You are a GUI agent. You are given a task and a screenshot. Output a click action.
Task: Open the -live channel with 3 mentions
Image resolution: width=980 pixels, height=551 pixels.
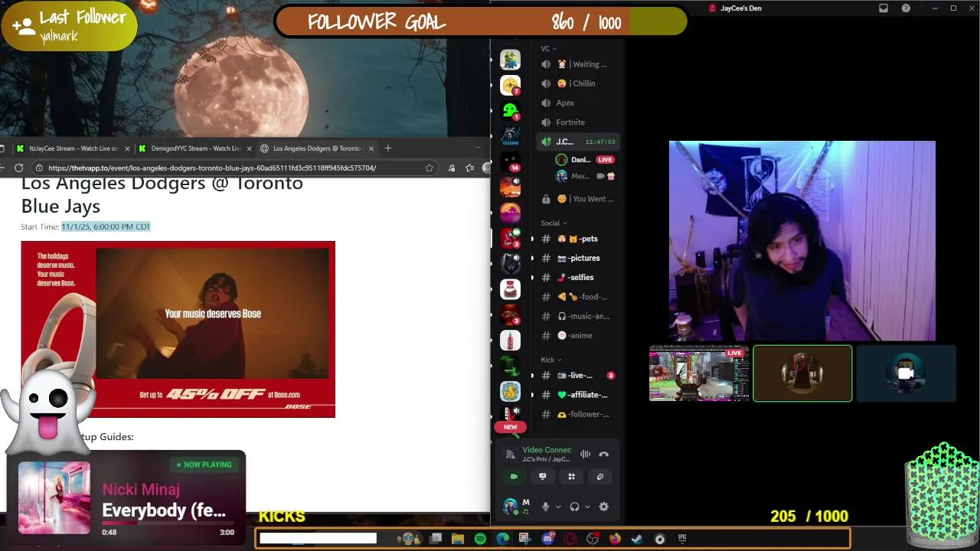578,376
